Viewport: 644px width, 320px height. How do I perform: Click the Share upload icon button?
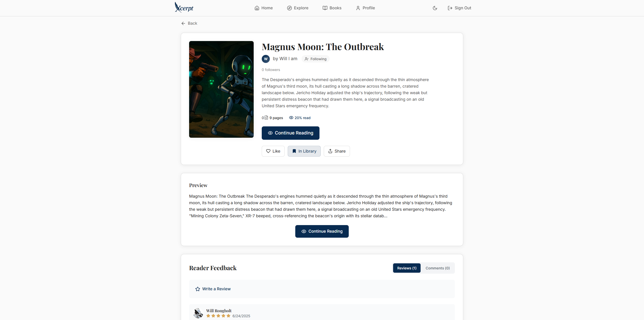pos(337,151)
